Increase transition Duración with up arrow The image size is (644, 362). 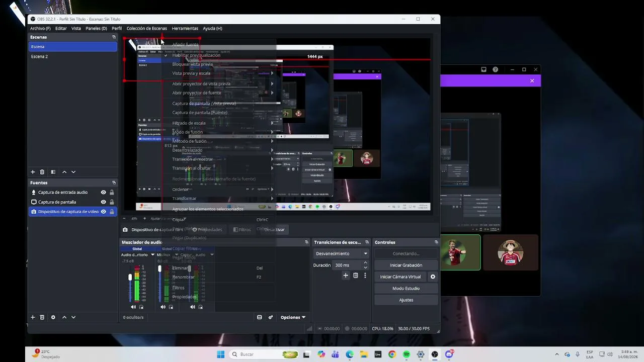tap(365, 263)
